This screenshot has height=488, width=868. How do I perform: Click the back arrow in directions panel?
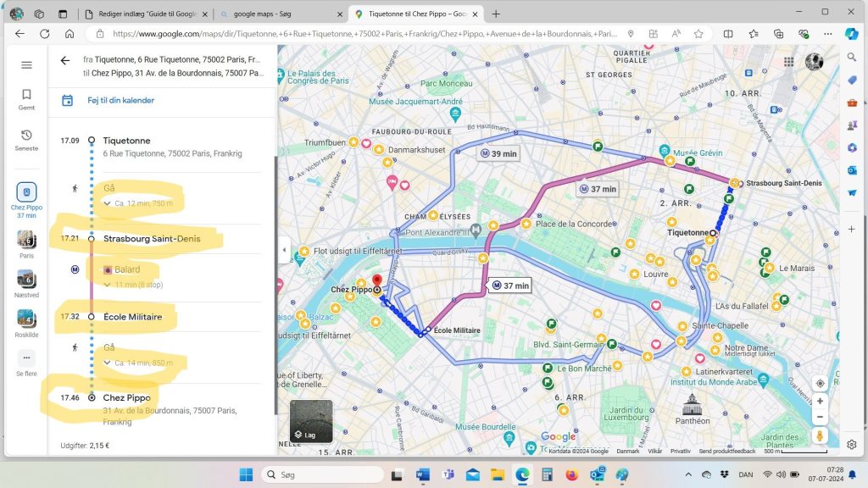(65, 61)
